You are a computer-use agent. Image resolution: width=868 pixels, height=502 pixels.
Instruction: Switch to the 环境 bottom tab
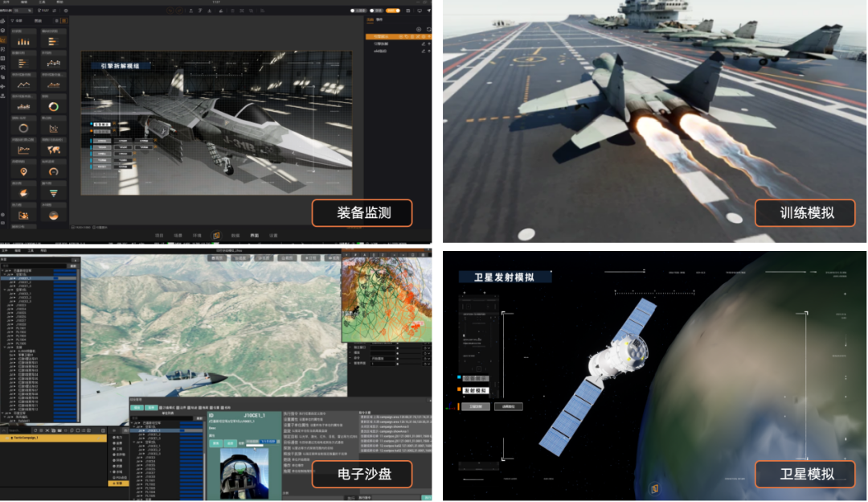pyautogui.click(x=197, y=236)
